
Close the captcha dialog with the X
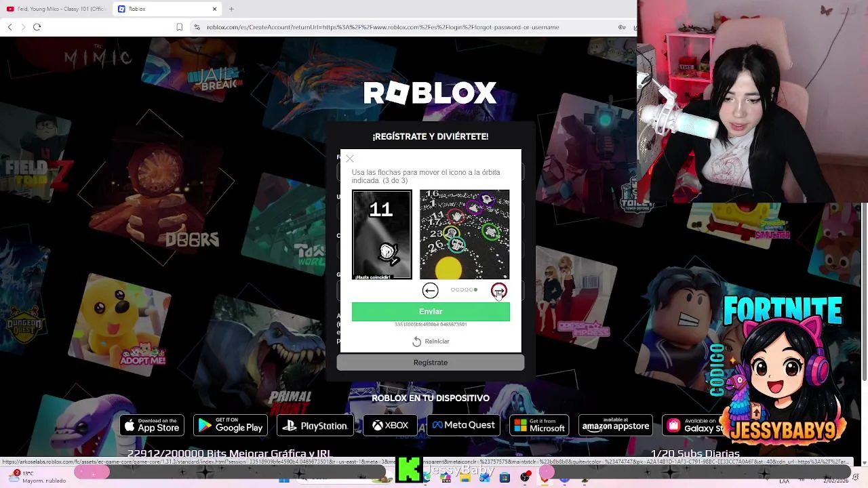pos(350,159)
